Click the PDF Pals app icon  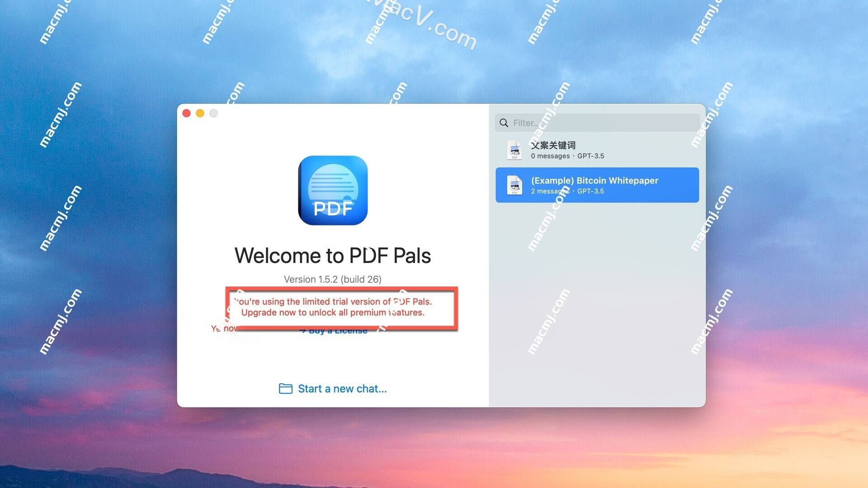point(333,190)
